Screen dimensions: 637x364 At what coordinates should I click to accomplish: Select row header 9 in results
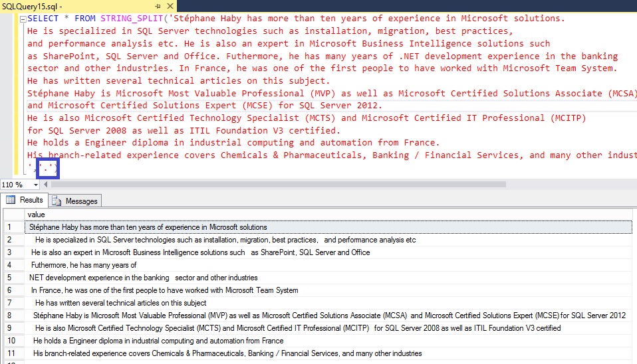[x=14, y=328]
